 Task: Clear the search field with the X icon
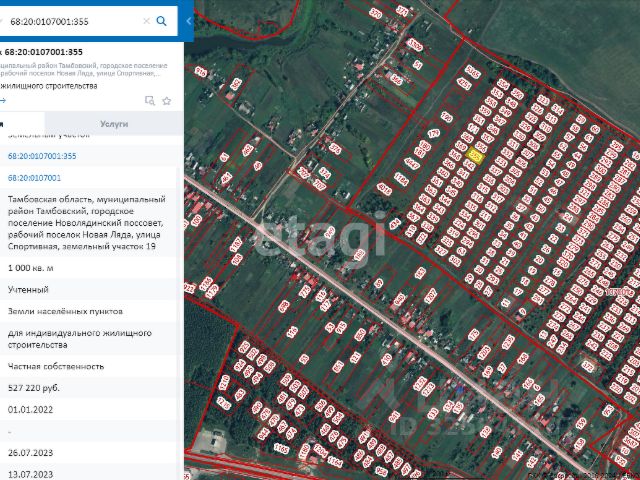[146, 21]
